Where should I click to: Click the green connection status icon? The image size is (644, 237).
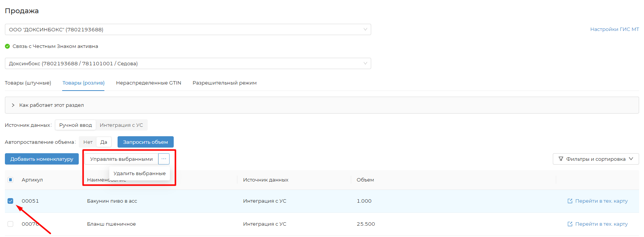point(7,46)
